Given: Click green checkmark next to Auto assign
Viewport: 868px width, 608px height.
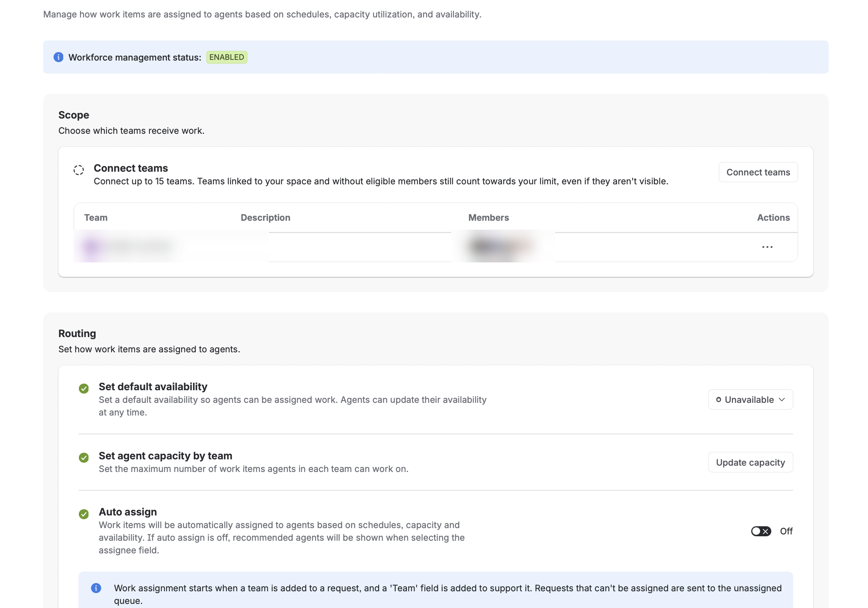Looking at the screenshot, I should click(x=84, y=514).
